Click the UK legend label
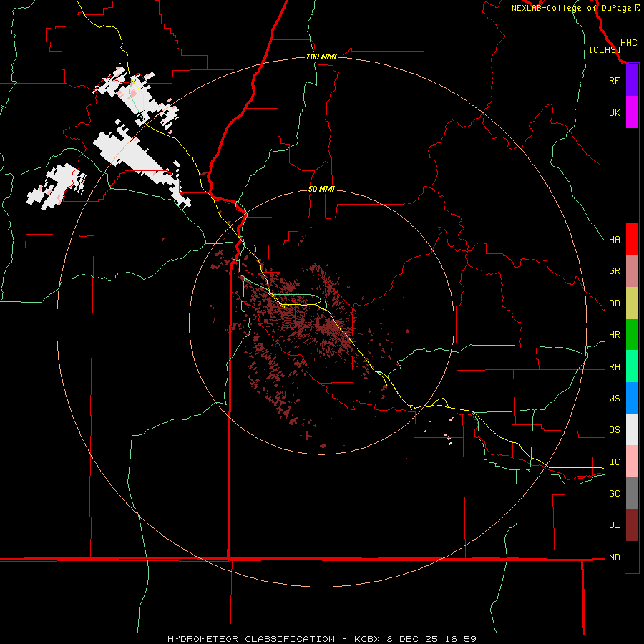 [614, 112]
